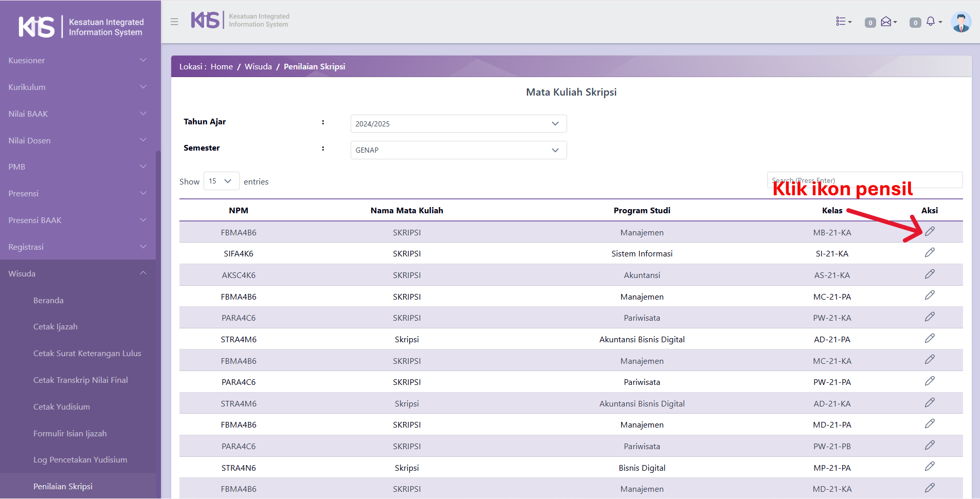Open Cetak Transkrip Nilai Final menu item
Image resolution: width=980 pixels, height=499 pixels.
click(81, 380)
